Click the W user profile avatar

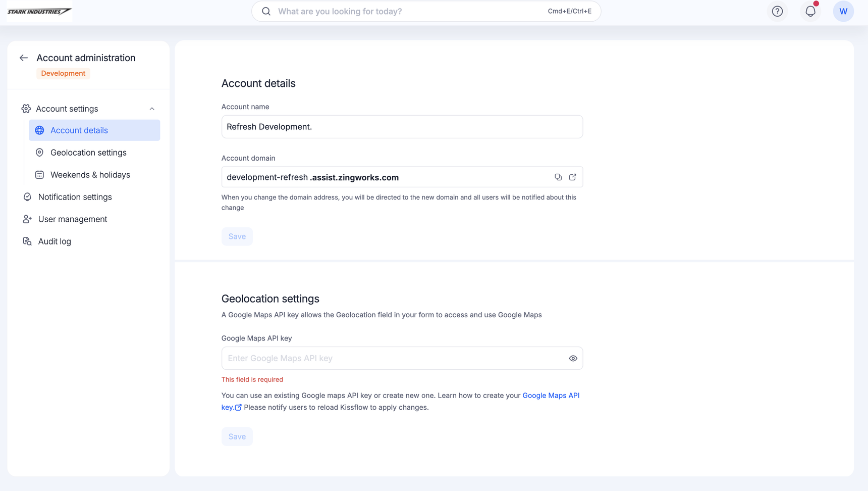[843, 12]
